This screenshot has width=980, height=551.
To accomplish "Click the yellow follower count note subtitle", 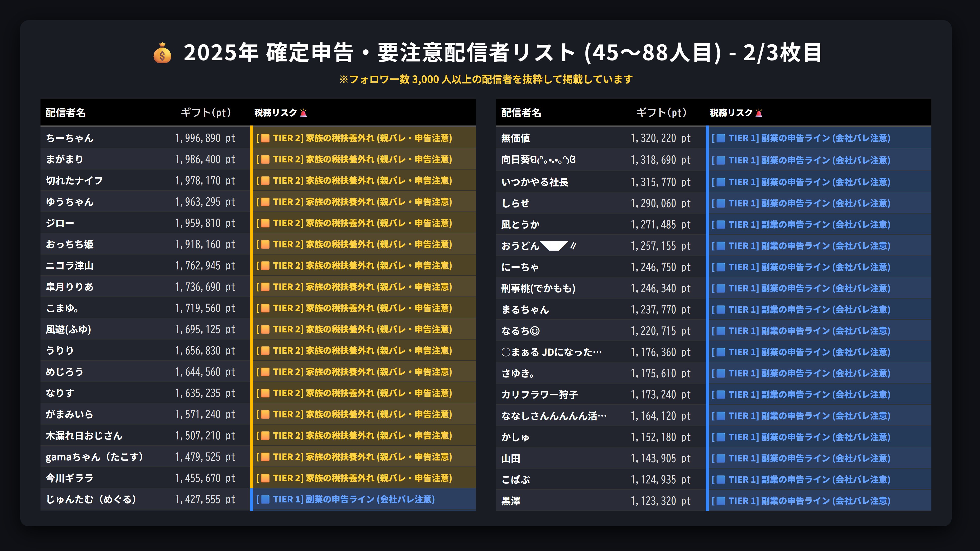I will click(x=486, y=79).
